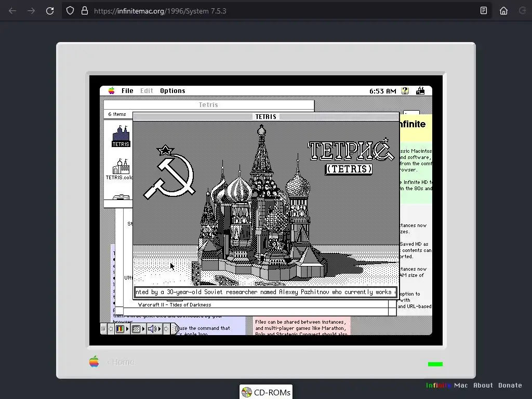Click the browser Back arrow
The height and width of the screenshot is (399, 532).
coord(12,11)
